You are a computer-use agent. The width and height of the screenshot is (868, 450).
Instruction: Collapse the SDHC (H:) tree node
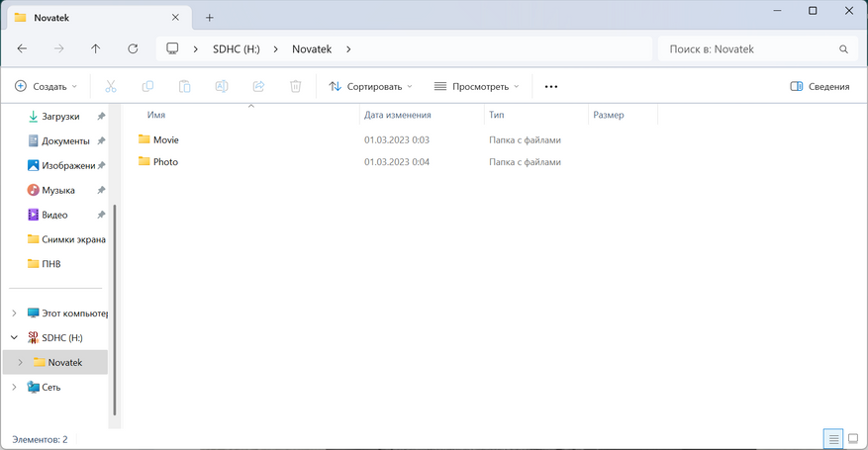15,337
